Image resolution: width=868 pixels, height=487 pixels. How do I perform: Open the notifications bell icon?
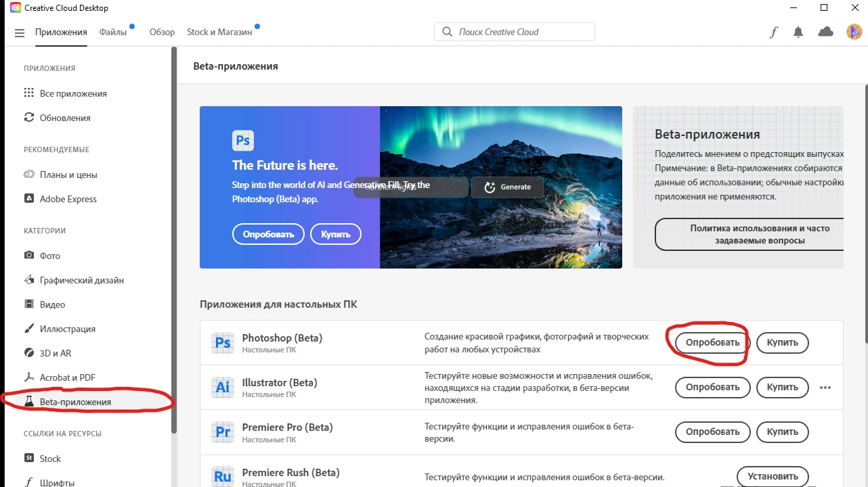pyautogui.click(x=799, y=32)
